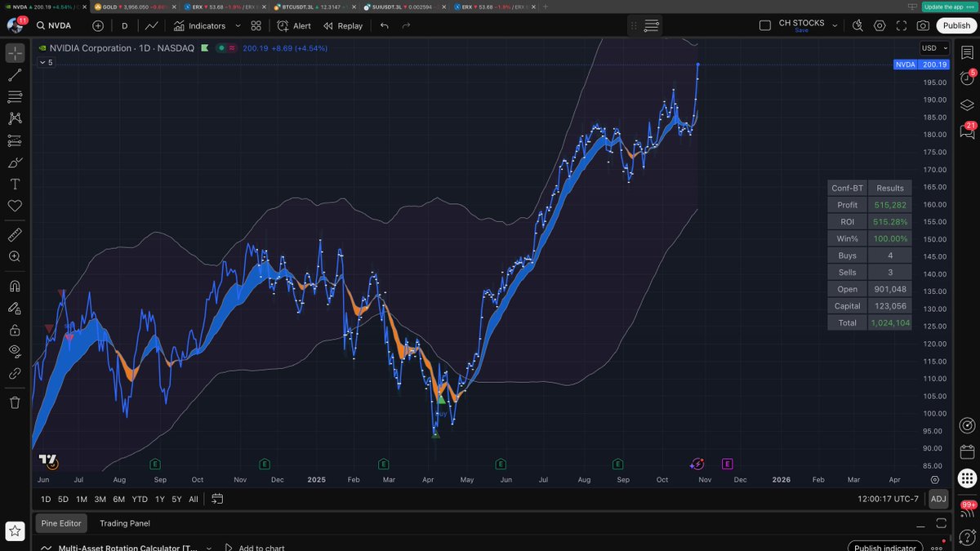The width and height of the screenshot is (980, 551).
Task: Open the Replay bar mode
Action: [x=343, y=25]
